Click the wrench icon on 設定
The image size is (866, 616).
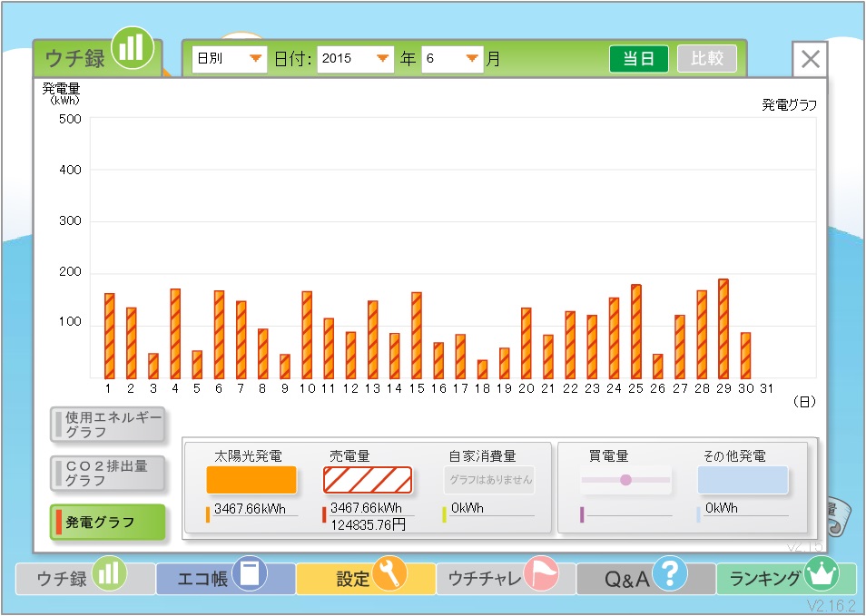389,573
